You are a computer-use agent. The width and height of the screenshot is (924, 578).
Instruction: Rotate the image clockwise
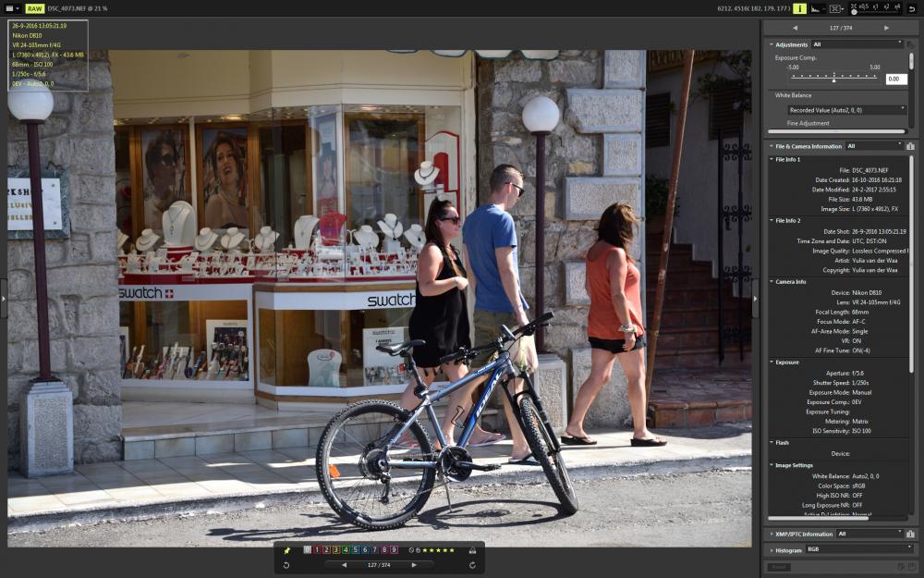(x=472, y=565)
